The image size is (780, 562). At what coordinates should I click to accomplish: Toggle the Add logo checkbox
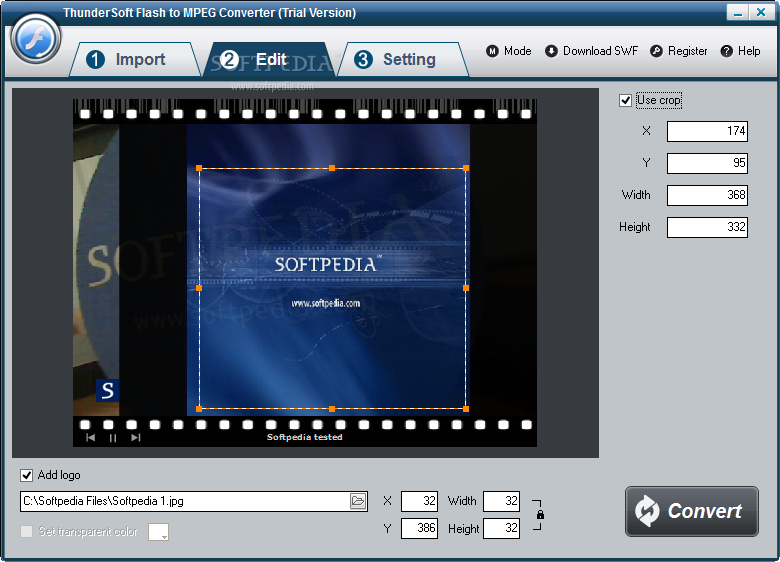[26, 475]
